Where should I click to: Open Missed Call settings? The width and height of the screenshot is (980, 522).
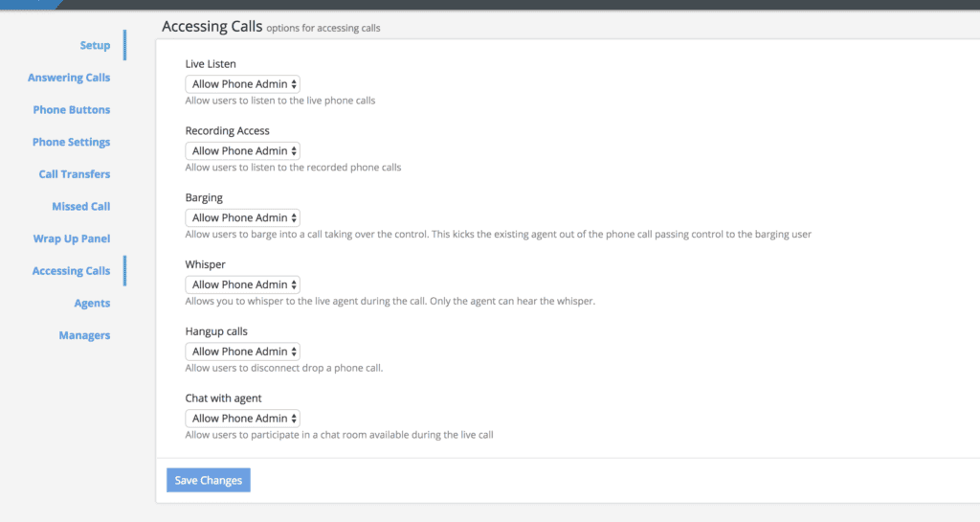tap(81, 207)
